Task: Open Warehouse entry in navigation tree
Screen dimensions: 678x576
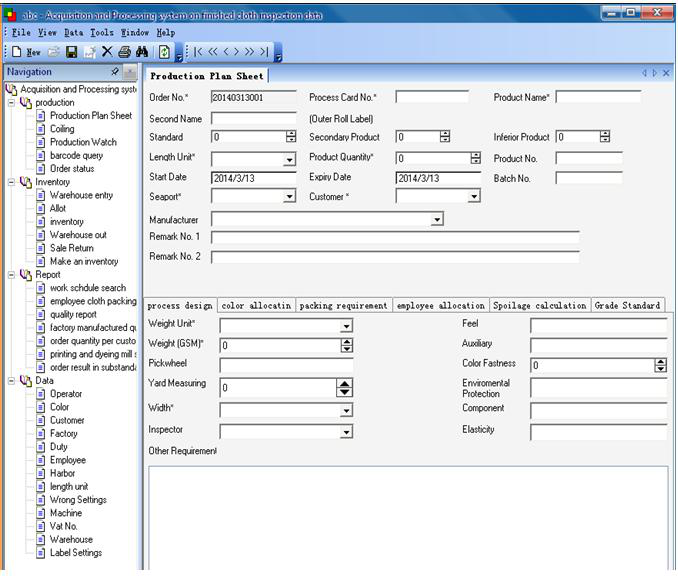Action: pos(81,195)
